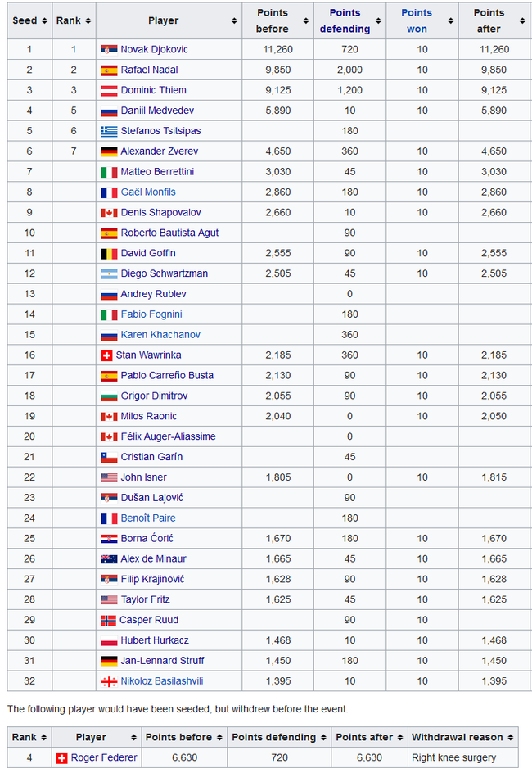This screenshot has width=532, height=782.
Task: Click Poland flag next to Hubert Hurkacz
Action: point(109,641)
